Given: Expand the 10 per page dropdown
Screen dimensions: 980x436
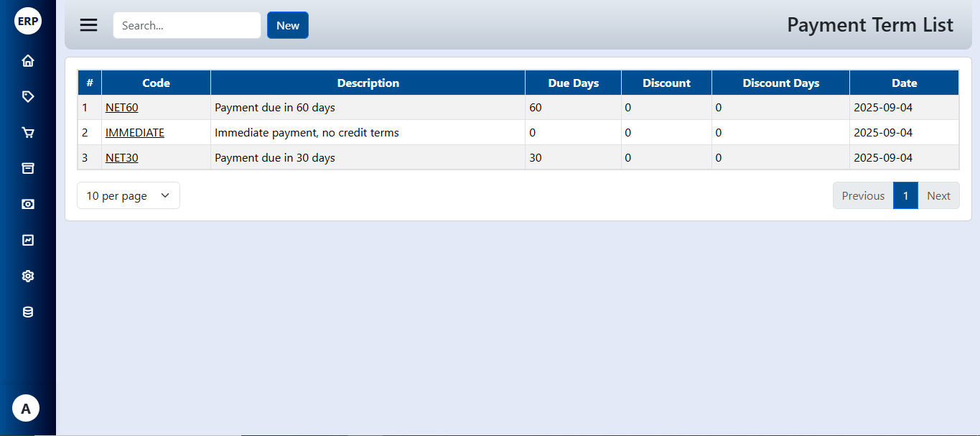Looking at the screenshot, I should coord(129,195).
